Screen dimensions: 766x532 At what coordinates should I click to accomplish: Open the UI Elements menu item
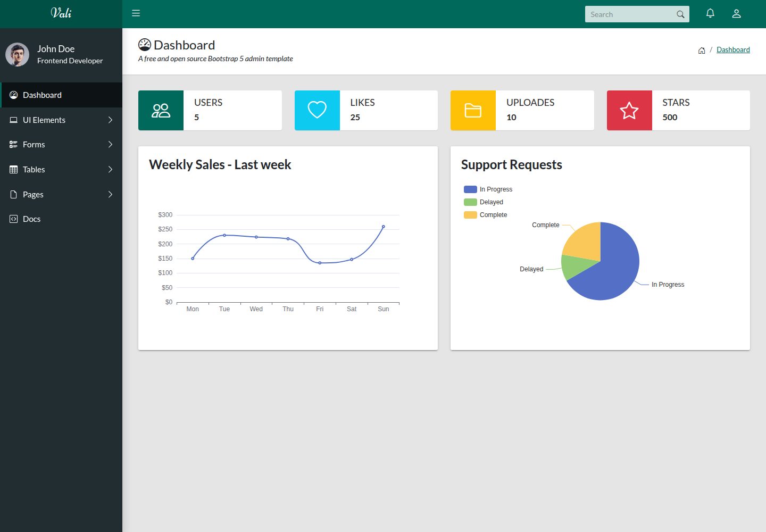point(61,120)
